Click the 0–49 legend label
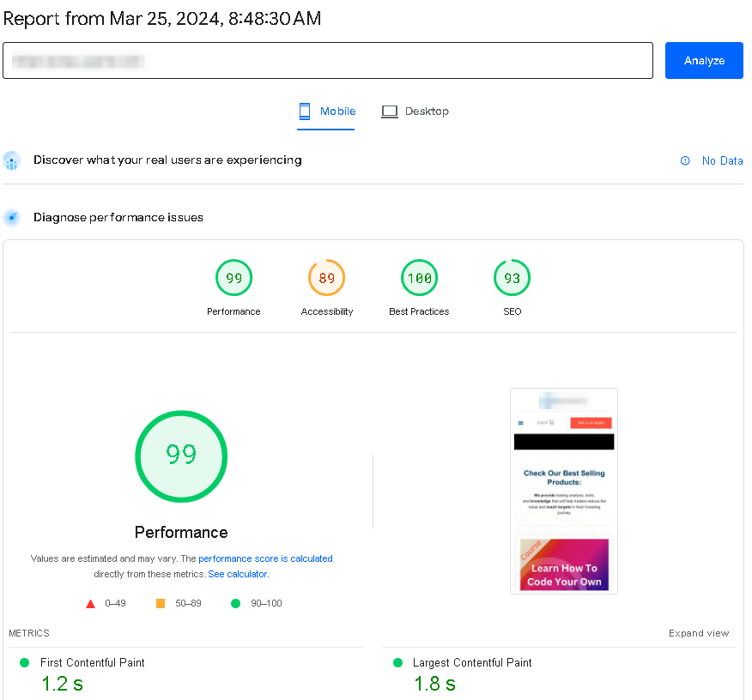This screenshot has width=752, height=700. pos(115,604)
